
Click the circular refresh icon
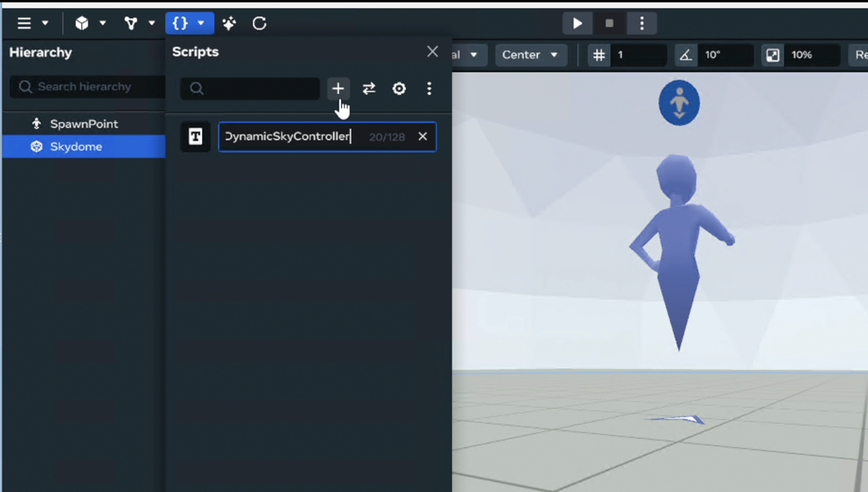pos(259,23)
